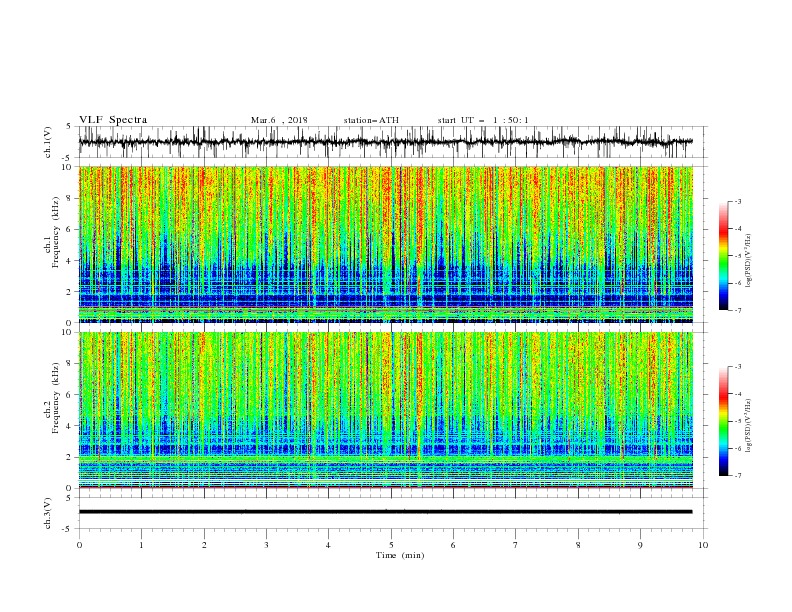Click the time axis tick label "7"

click(516, 545)
